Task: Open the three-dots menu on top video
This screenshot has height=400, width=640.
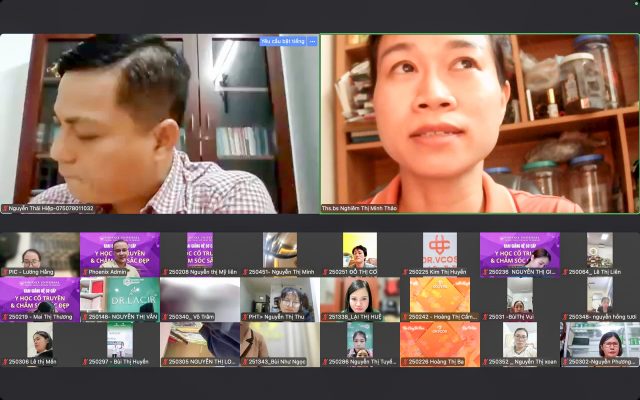Action: pos(312,41)
